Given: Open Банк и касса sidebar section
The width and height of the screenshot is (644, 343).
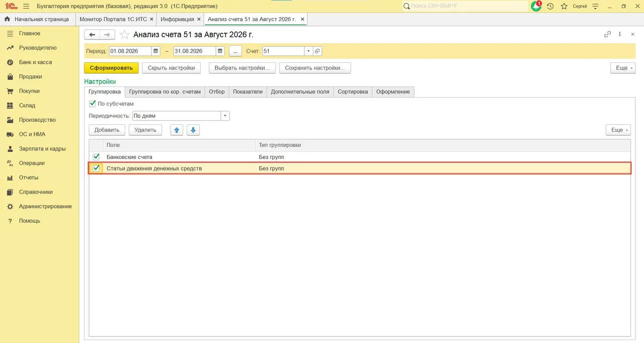Looking at the screenshot, I should 35,62.
